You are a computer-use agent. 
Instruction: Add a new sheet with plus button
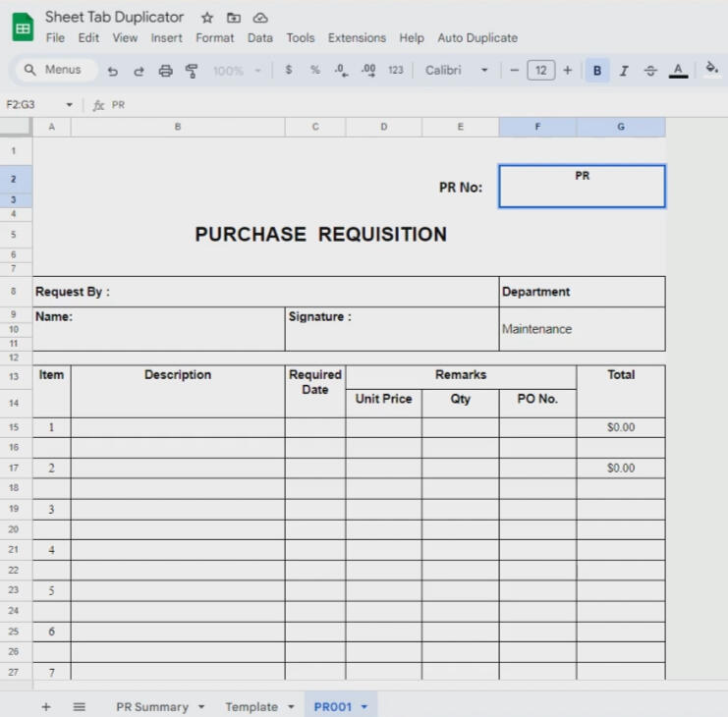point(45,707)
